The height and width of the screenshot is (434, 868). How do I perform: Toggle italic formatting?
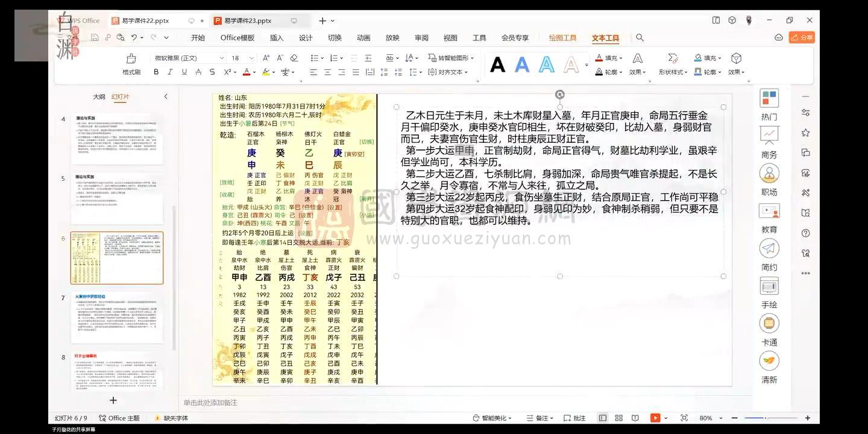[170, 71]
